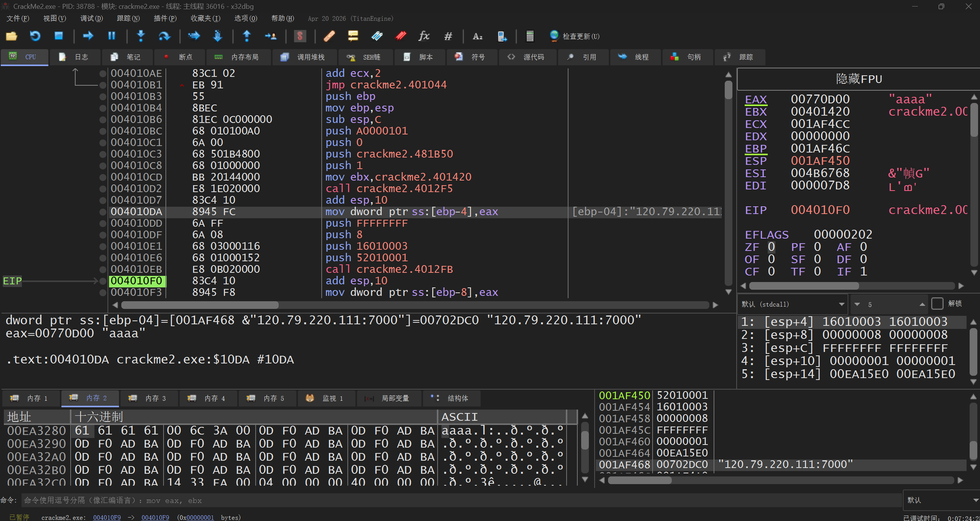Show the labels list icon
The width and height of the screenshot is (980, 521).
[x=377, y=36]
